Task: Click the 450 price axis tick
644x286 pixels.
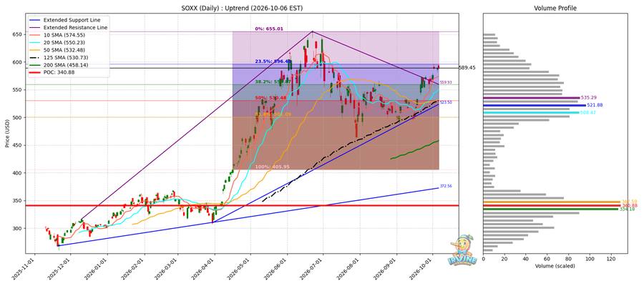Action: coord(18,145)
